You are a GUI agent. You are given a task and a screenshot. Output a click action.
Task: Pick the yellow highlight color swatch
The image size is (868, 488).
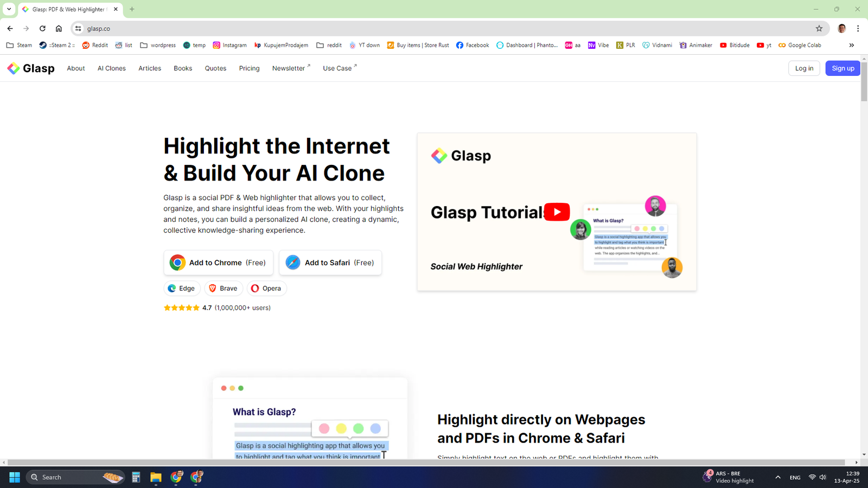click(341, 428)
